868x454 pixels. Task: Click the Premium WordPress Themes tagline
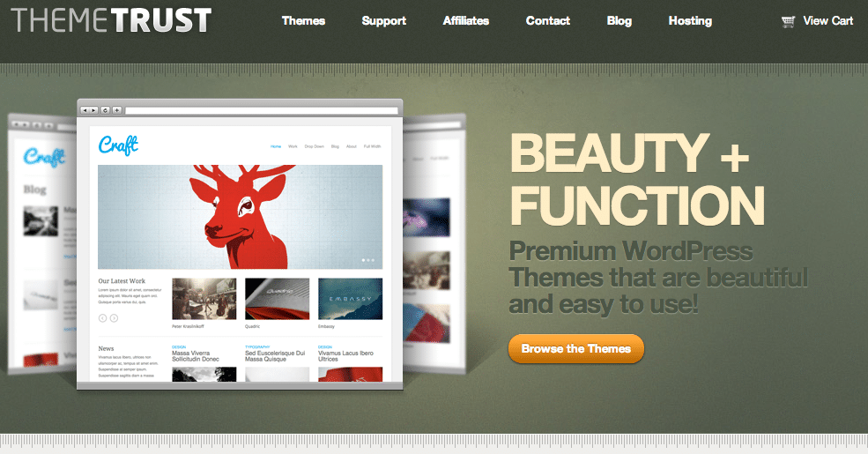point(658,278)
